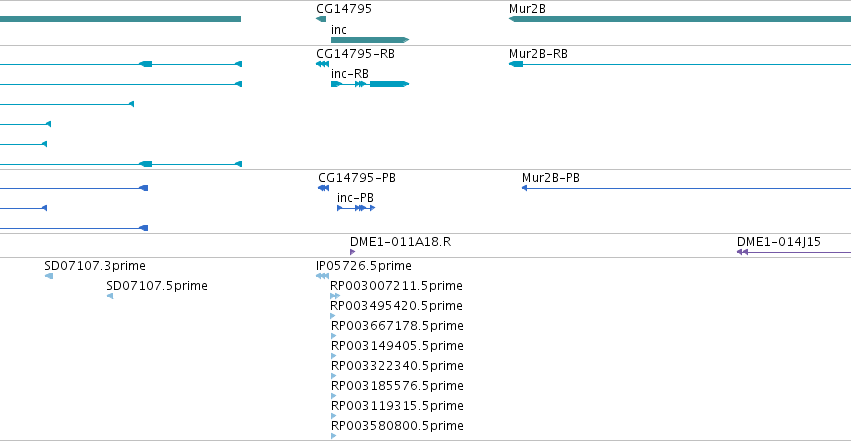
Task: Select the inc gene bar
Action: 370,40
